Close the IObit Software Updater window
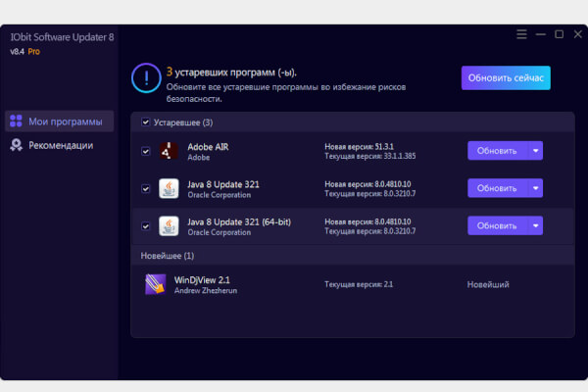Viewport: 588px width, 392px height. 578,34
